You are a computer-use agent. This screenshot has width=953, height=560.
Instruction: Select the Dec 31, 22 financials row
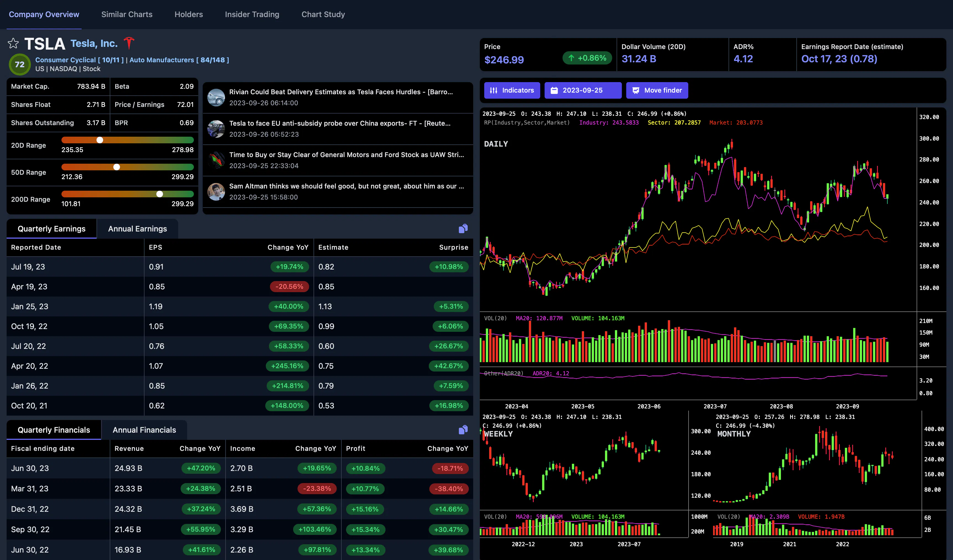[240, 509]
